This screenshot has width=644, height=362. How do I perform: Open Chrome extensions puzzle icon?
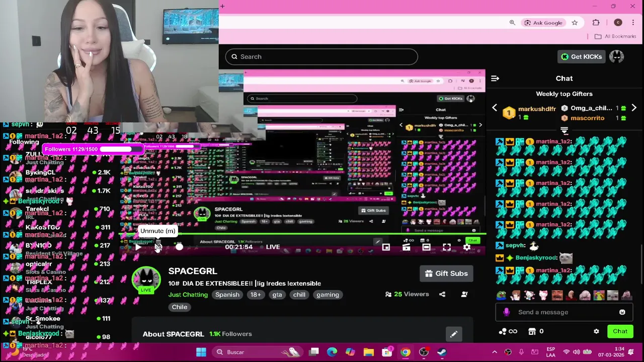pyautogui.click(x=596, y=23)
